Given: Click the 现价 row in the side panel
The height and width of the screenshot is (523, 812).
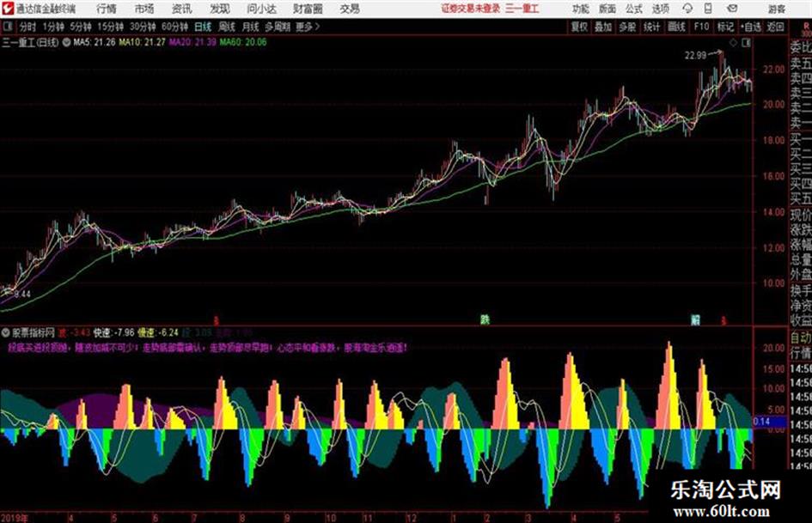Looking at the screenshot, I should coord(800,215).
